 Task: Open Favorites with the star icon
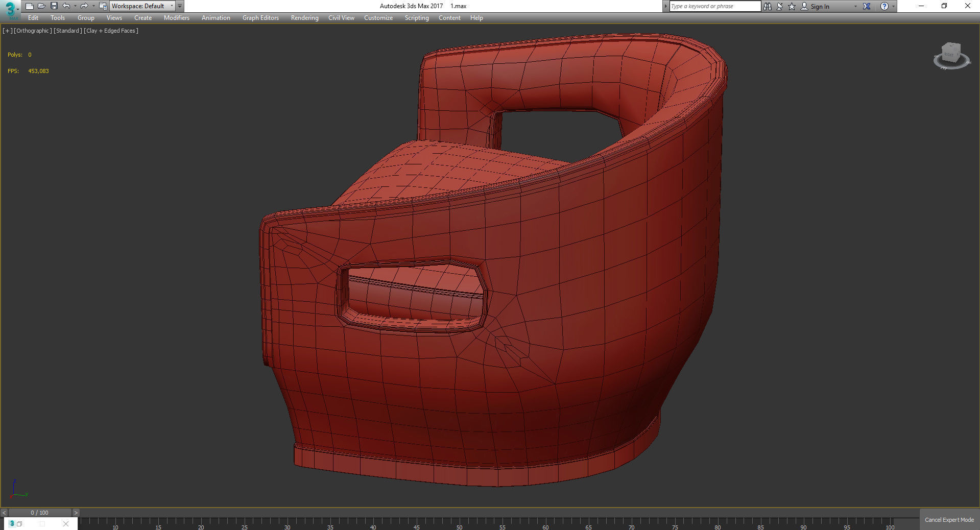click(792, 6)
